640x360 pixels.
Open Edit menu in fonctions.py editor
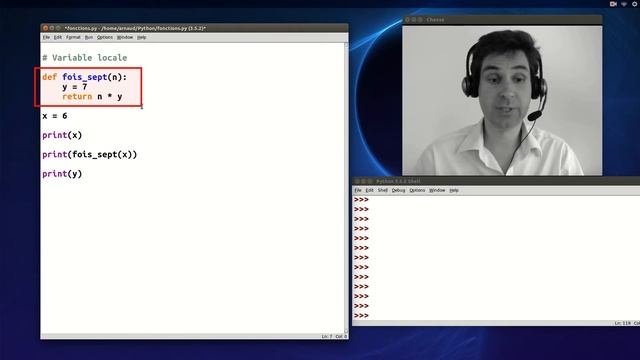58,37
